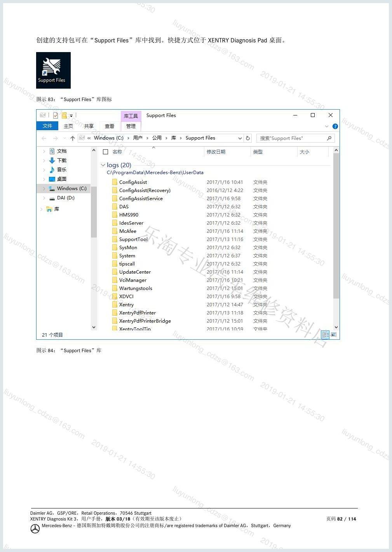Select 下载 in the navigation pane
Screen dimensions: 392x552
pyautogui.click(x=62, y=161)
